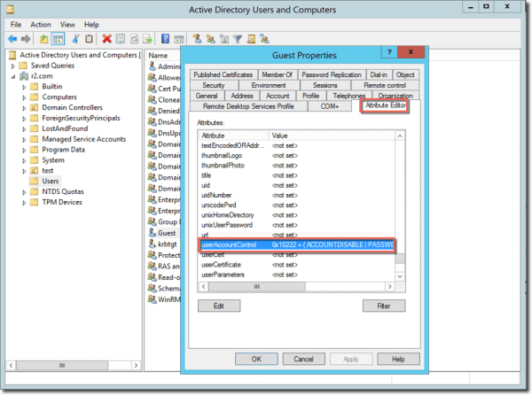
Task: Expand the TPM Devices node
Action: point(24,202)
